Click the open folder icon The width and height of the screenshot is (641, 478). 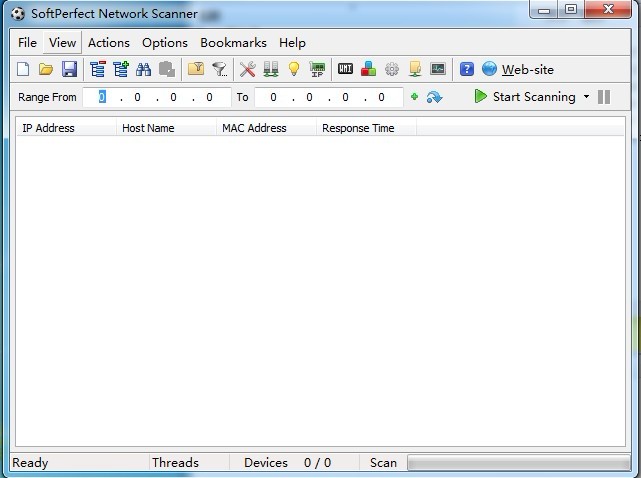[x=46, y=69]
